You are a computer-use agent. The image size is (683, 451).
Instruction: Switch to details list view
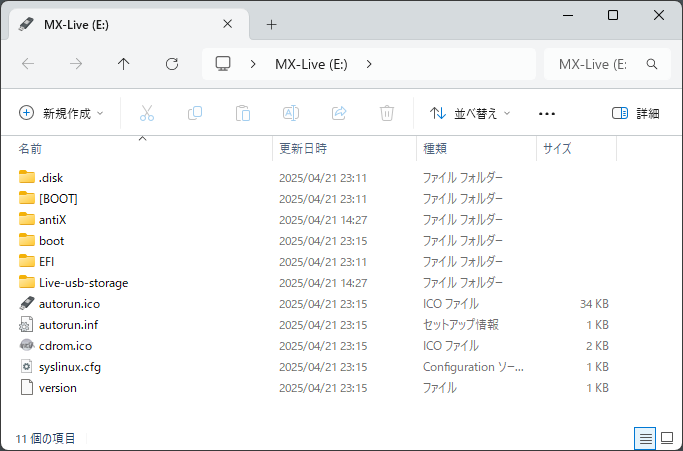pos(646,438)
